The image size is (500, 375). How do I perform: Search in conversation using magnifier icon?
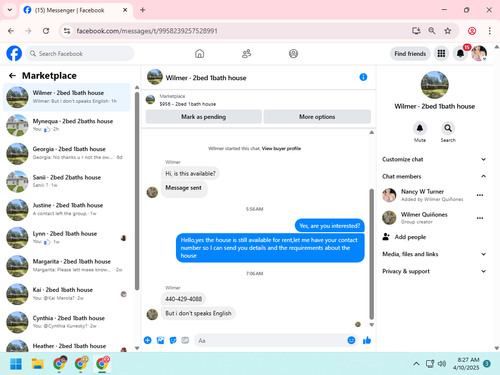pos(448,128)
